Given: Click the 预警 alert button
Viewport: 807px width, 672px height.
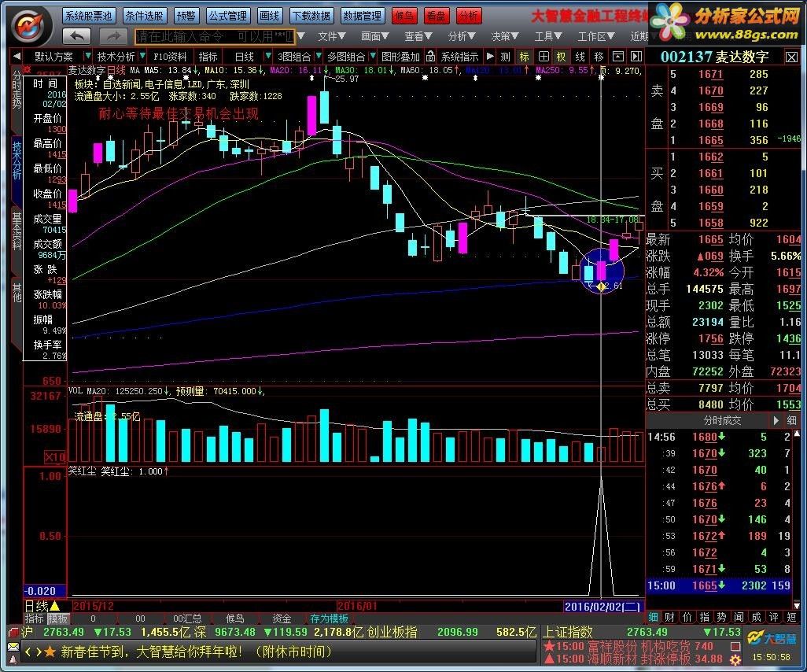Looking at the screenshot, I should coord(186,16).
